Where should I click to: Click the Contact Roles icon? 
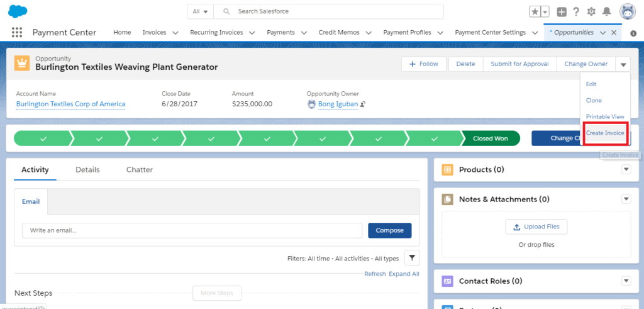(447, 281)
